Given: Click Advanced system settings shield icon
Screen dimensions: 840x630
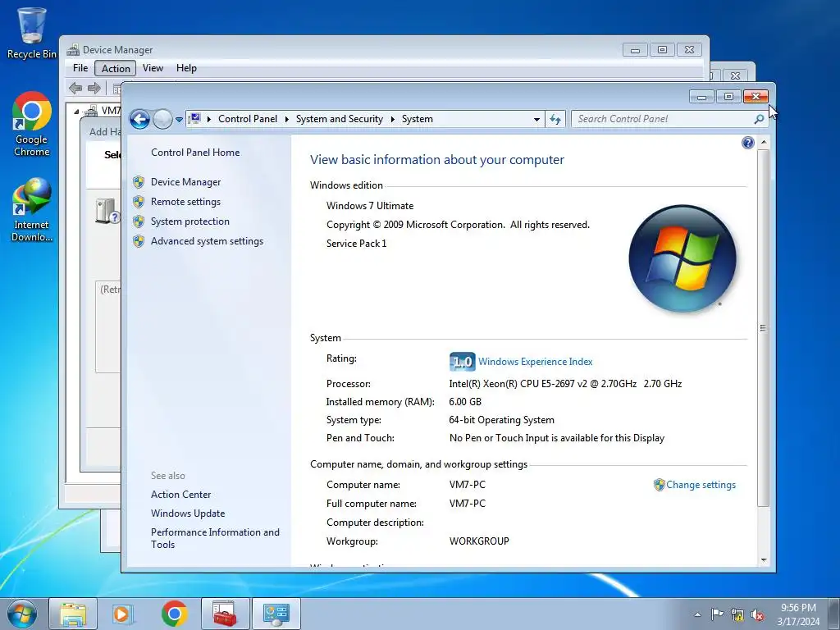Looking at the screenshot, I should click(139, 242).
